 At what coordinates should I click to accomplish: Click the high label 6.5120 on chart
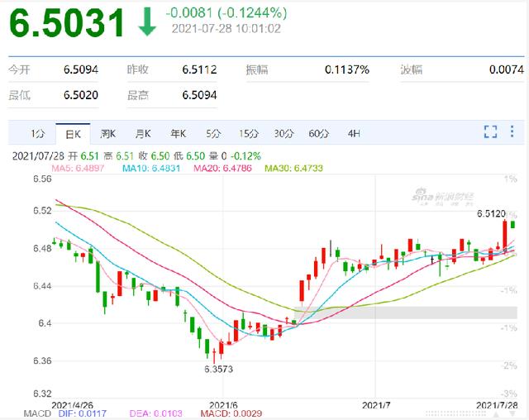click(x=491, y=213)
